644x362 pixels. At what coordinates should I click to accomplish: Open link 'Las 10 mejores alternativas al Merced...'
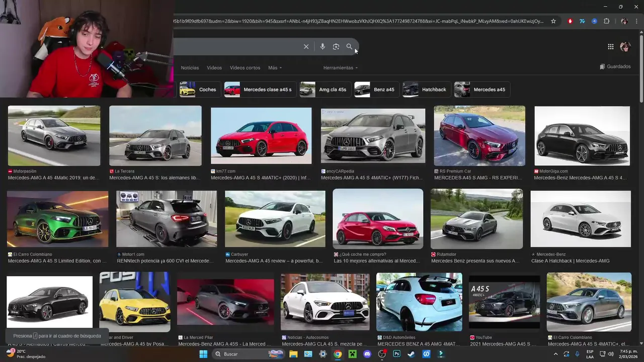[377, 261]
